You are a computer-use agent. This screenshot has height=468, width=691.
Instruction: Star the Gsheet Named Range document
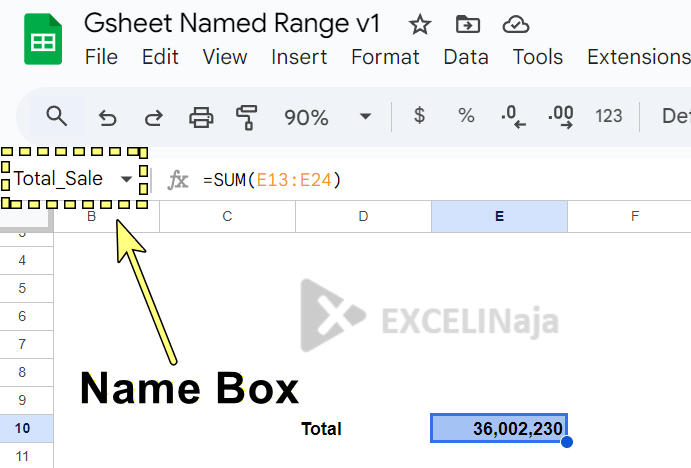[420, 24]
